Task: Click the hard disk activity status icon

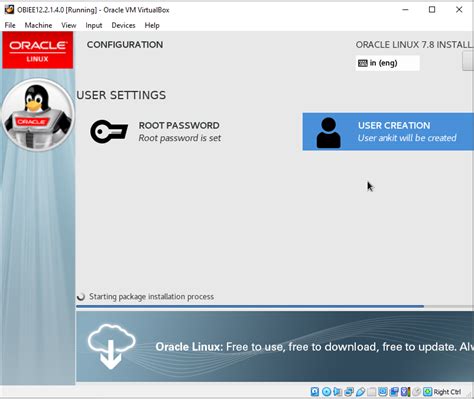Action: [315, 392]
